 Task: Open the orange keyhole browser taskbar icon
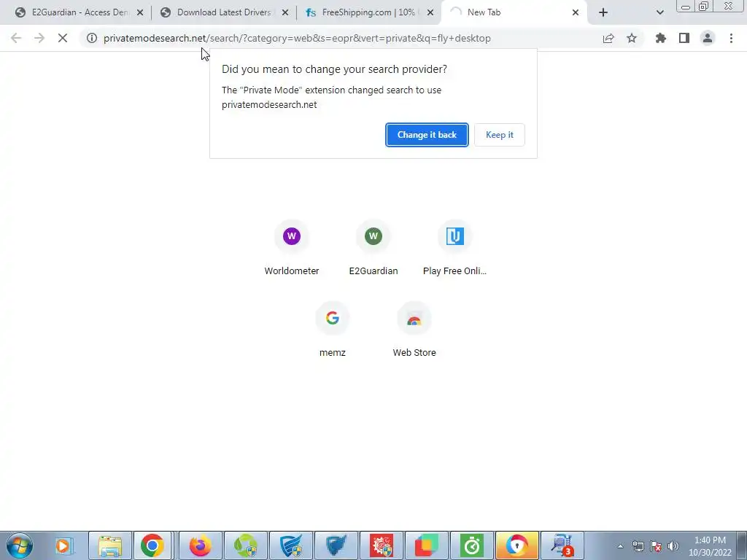click(x=517, y=545)
